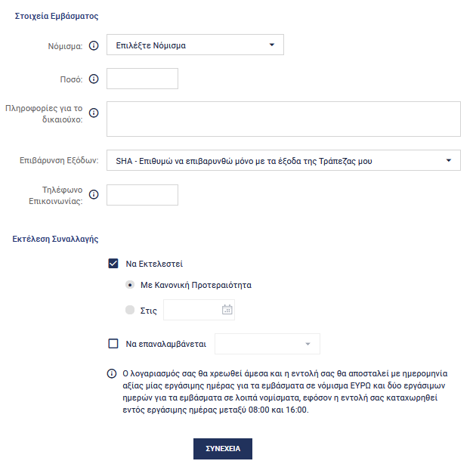Open the Επιλέξτε Νόμισμα currency dropdown

pos(195,45)
